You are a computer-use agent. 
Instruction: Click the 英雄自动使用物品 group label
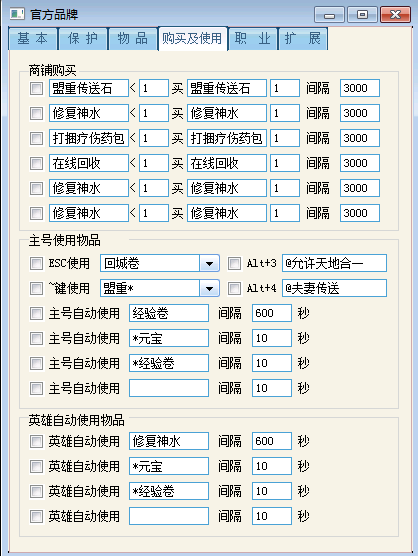77,420
